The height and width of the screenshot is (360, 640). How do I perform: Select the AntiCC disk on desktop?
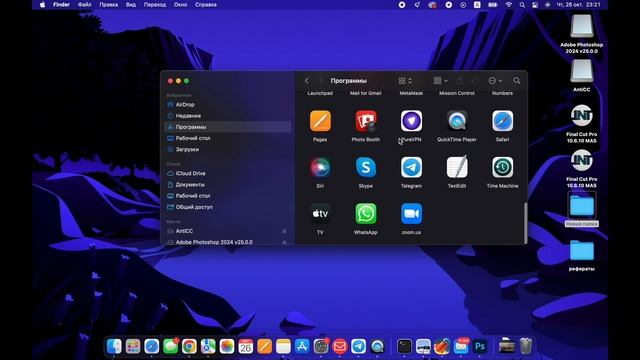pos(582,71)
